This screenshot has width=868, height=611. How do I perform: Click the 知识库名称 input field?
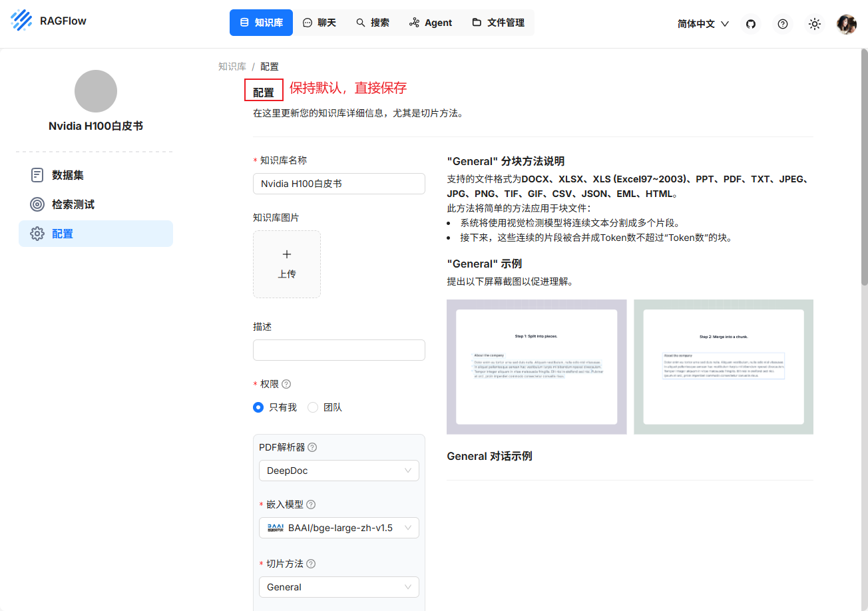339,184
